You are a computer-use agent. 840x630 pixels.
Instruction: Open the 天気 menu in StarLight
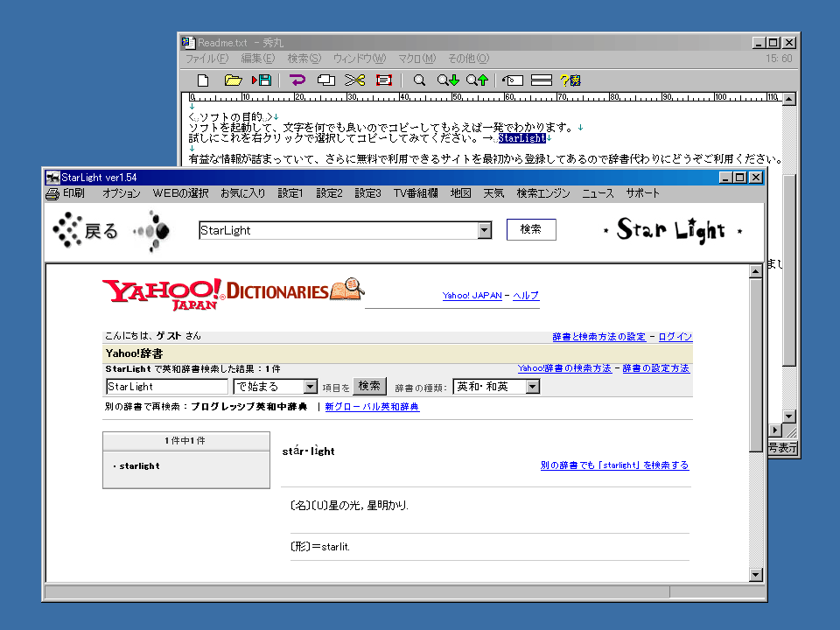click(493, 193)
